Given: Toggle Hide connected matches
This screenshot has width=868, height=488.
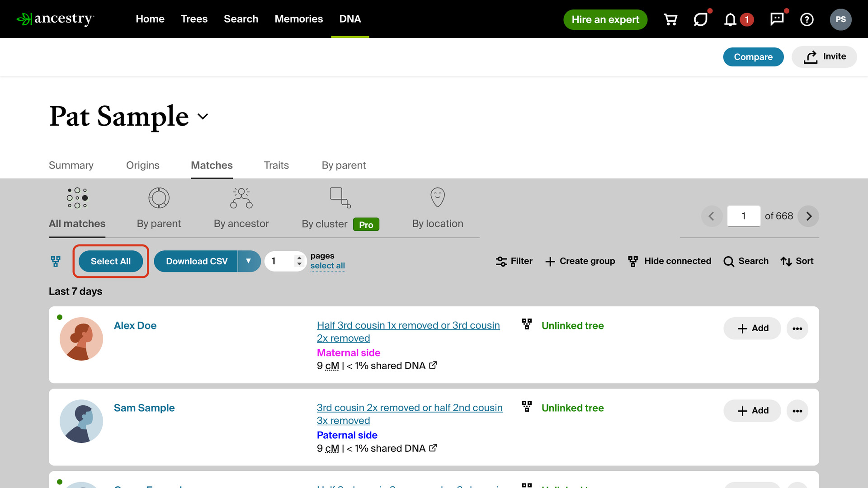Looking at the screenshot, I should pyautogui.click(x=670, y=261).
